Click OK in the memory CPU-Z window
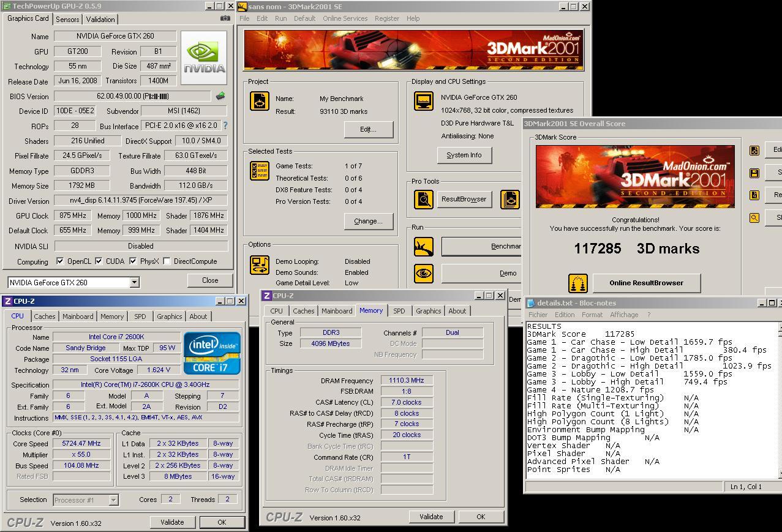This screenshot has height=532, width=782. click(481, 517)
